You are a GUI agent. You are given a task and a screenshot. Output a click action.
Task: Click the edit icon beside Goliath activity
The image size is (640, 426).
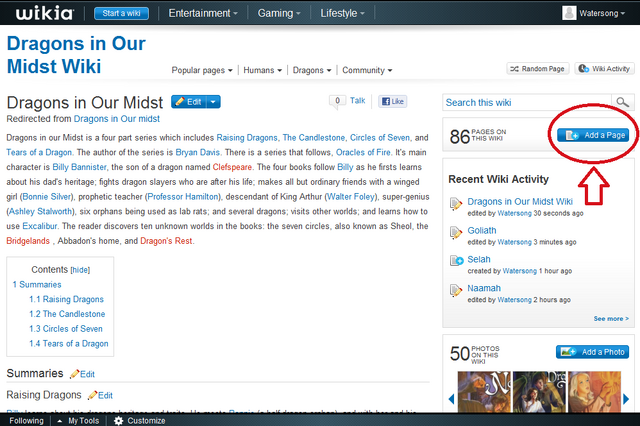click(456, 232)
